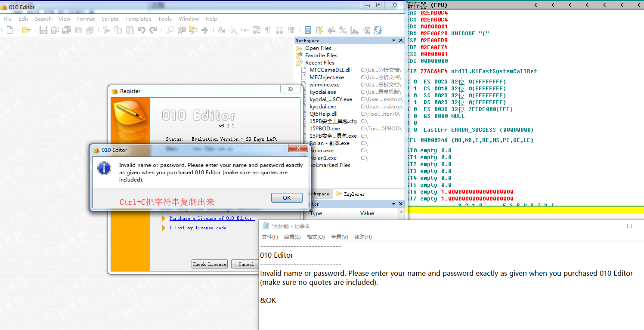644x330 pixels.
Task: Expand Favorite Files in Workspace tree
Action: [321, 56]
